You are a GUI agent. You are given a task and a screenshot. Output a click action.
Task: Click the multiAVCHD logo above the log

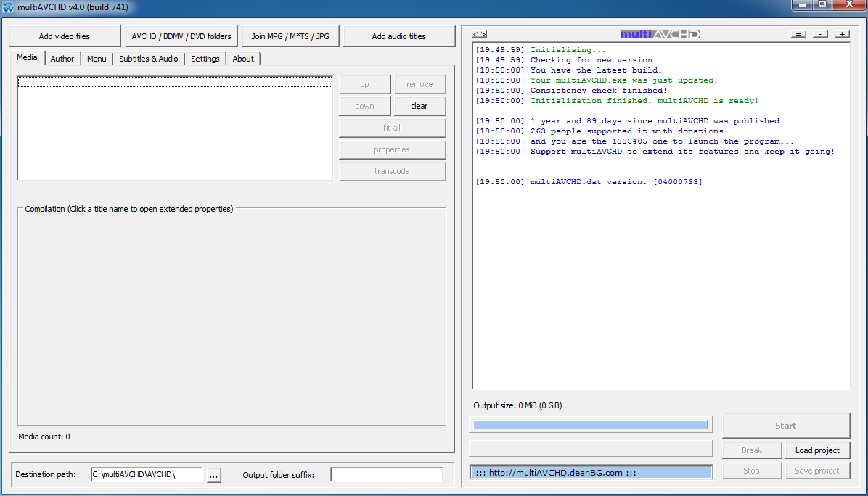(660, 34)
